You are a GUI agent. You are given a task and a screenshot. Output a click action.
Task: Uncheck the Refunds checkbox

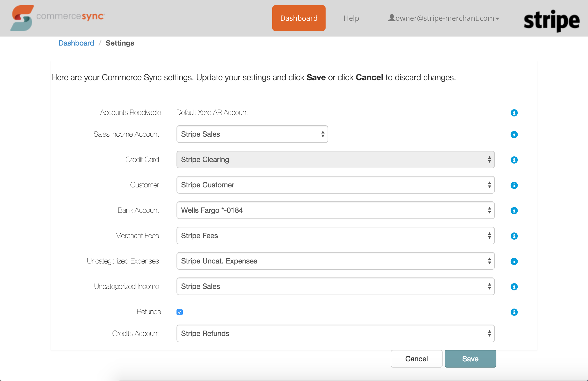pyautogui.click(x=180, y=312)
